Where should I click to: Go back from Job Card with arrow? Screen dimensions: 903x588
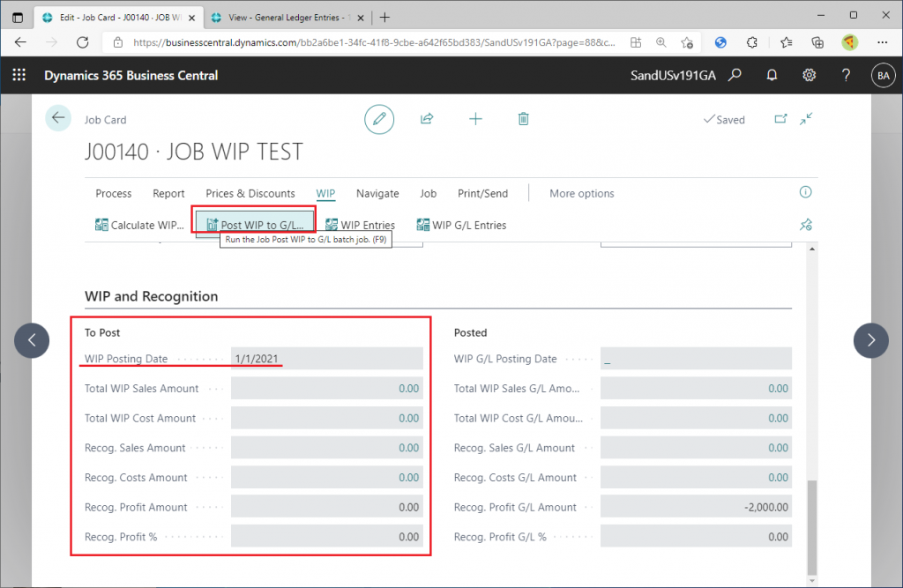[58, 118]
